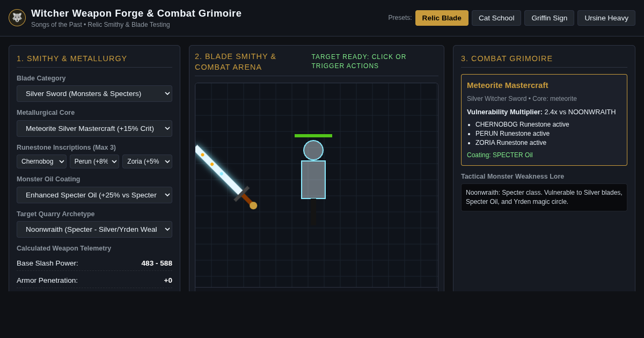
Task: Apply the Cat School preset
Action: [496, 18]
